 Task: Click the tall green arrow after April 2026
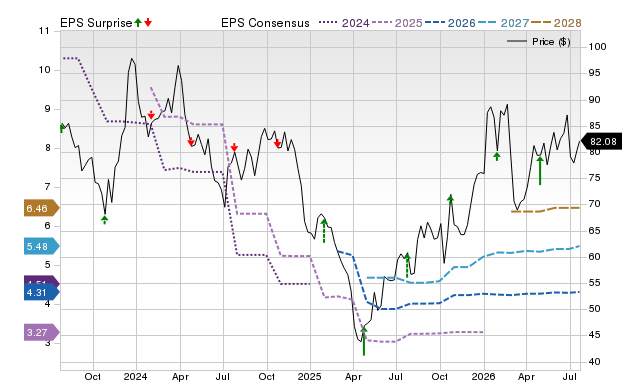540,171
